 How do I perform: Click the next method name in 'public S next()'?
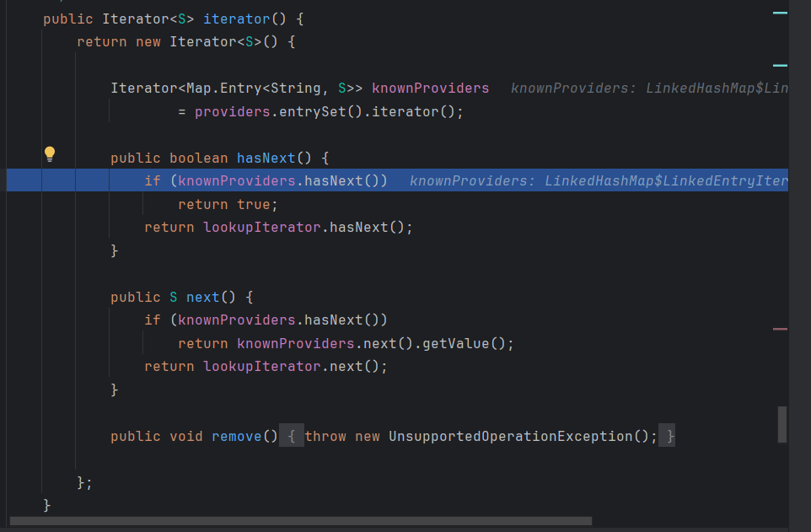click(x=202, y=297)
